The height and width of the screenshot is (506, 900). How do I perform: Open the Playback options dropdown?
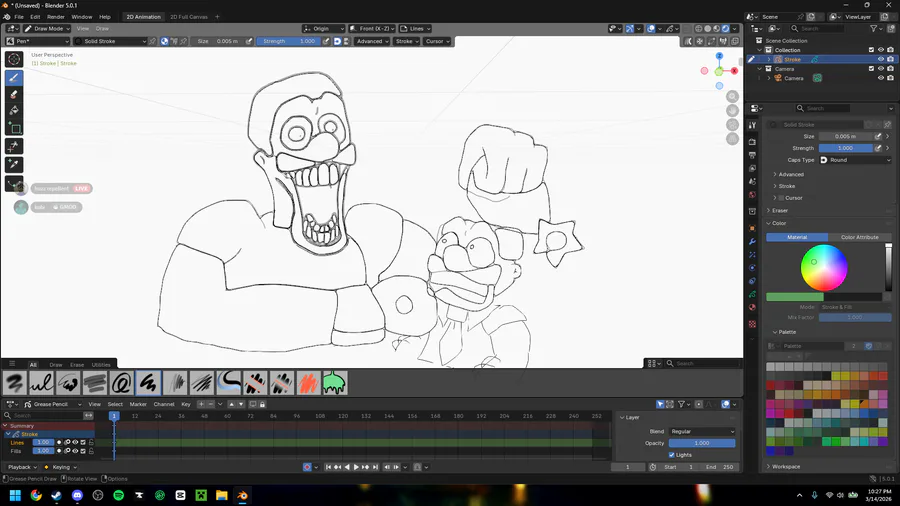(x=22, y=467)
